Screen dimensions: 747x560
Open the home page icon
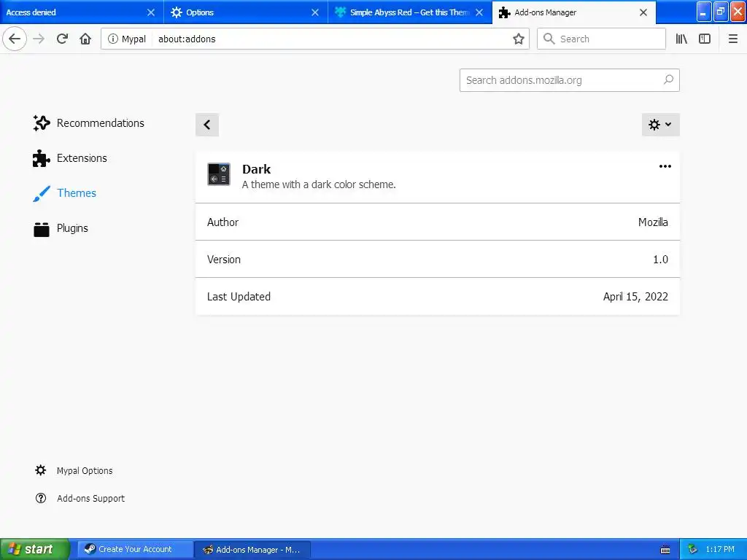(85, 39)
